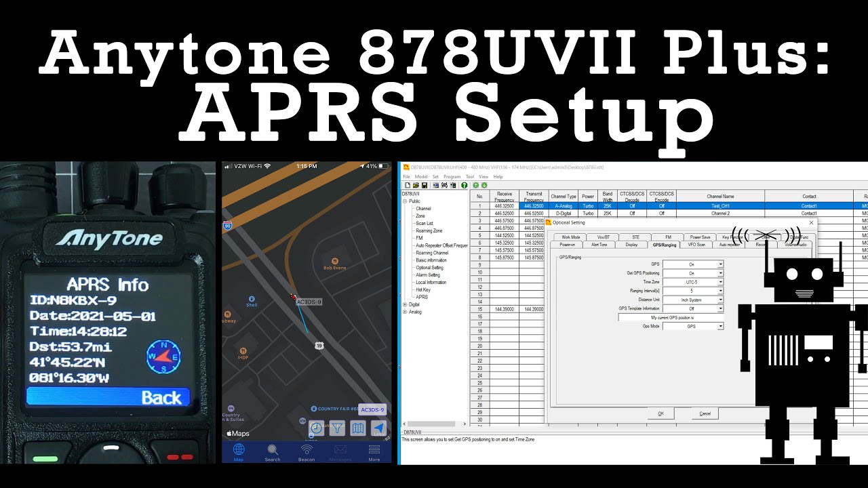
Task: Click receive frequency 144.39000 in row 15
Action: click(x=505, y=309)
